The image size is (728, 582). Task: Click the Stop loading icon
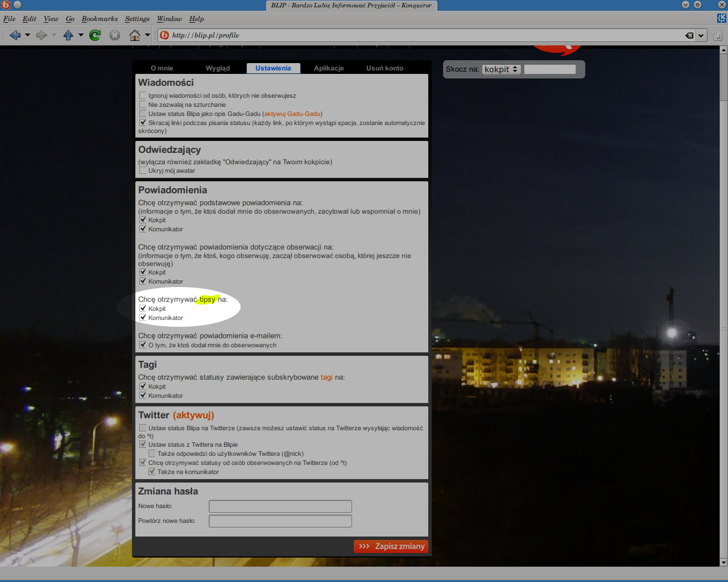point(115,35)
